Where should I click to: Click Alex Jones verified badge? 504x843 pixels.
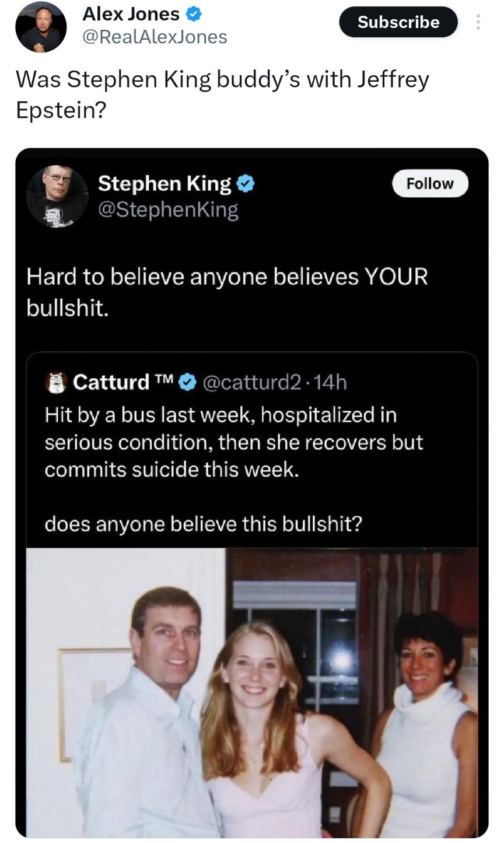pos(194,13)
